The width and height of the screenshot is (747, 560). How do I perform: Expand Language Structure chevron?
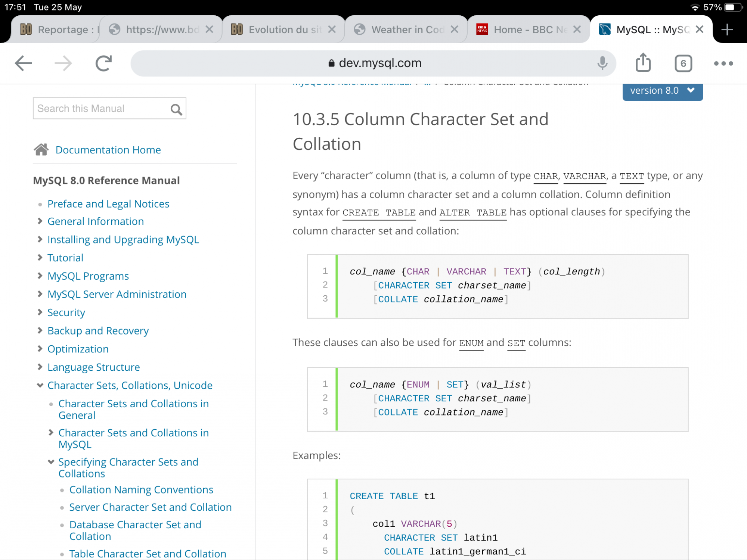tap(40, 367)
